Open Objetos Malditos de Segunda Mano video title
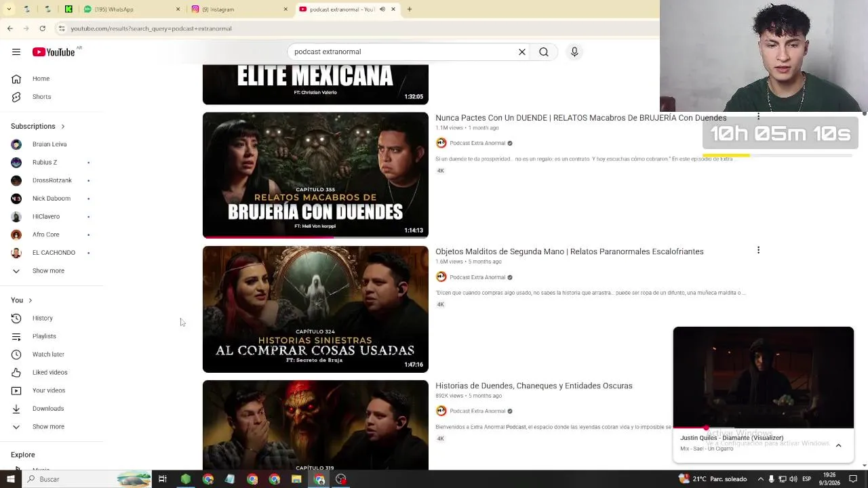The width and height of the screenshot is (868, 488). click(570, 251)
